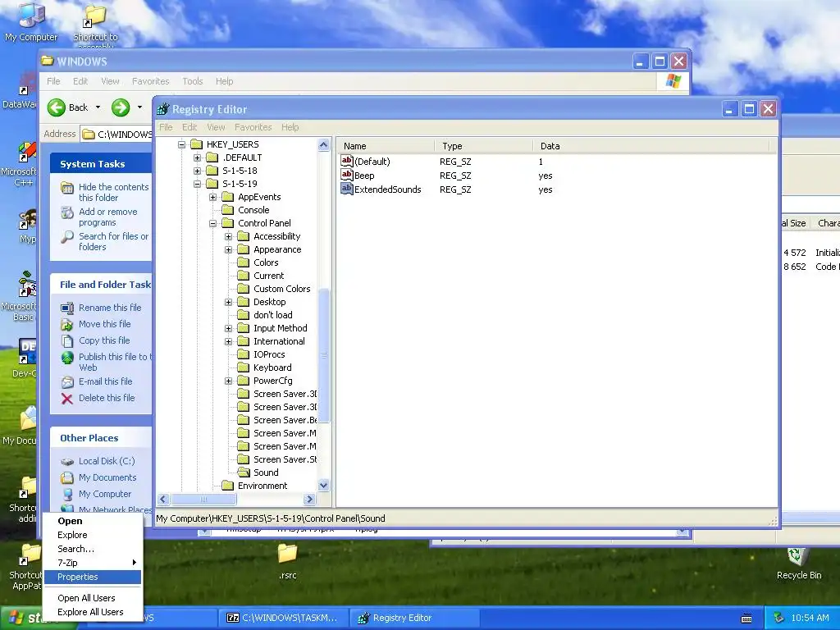Click the Beep data value yes
The height and width of the screenshot is (630, 840).
pyautogui.click(x=546, y=176)
